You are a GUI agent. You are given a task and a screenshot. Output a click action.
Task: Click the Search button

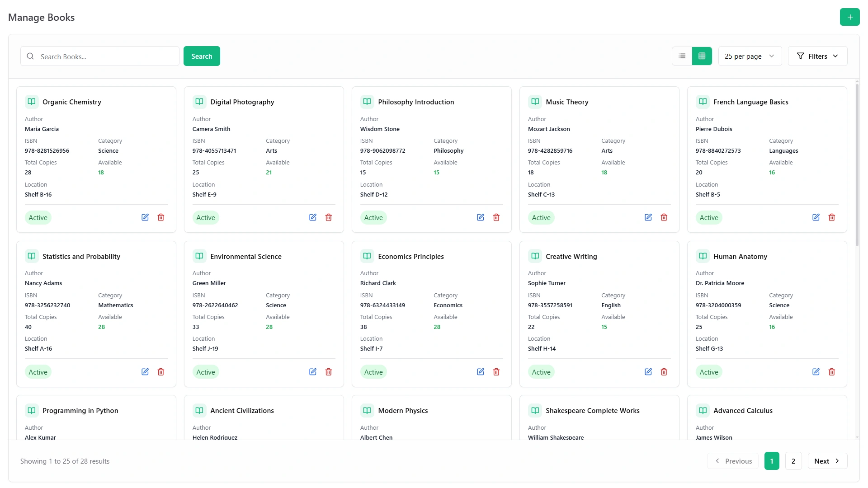tap(202, 56)
